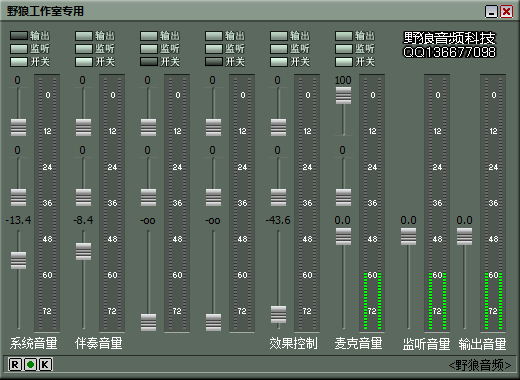The width and height of the screenshot is (520, 380).
Task: Click the 麦克音量 middle slider handle
Action: point(343,197)
